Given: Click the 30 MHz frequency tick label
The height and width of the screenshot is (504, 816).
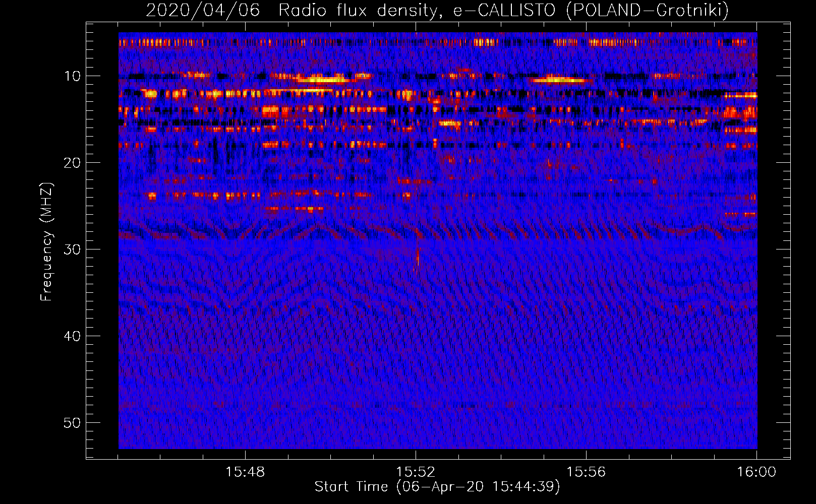Looking at the screenshot, I should [73, 249].
